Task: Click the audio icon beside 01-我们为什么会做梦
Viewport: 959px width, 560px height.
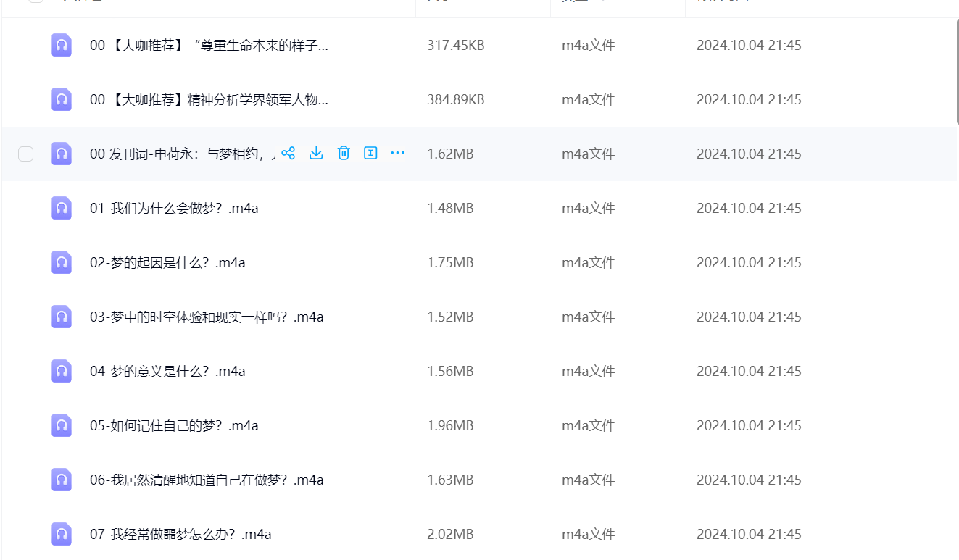Action: tap(62, 208)
